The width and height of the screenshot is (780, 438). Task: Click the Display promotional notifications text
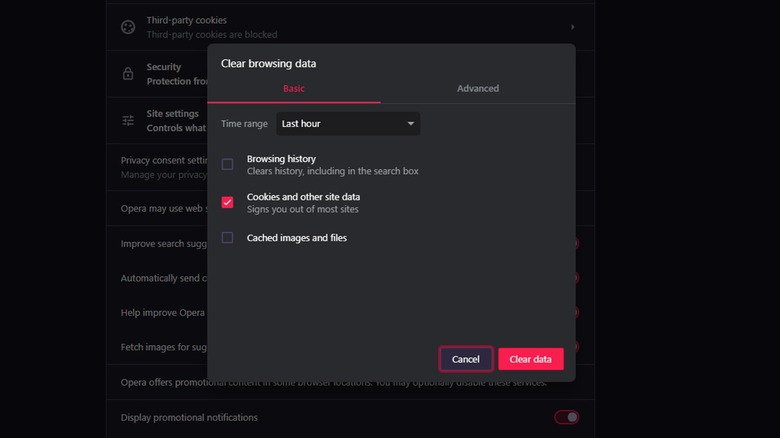point(189,417)
